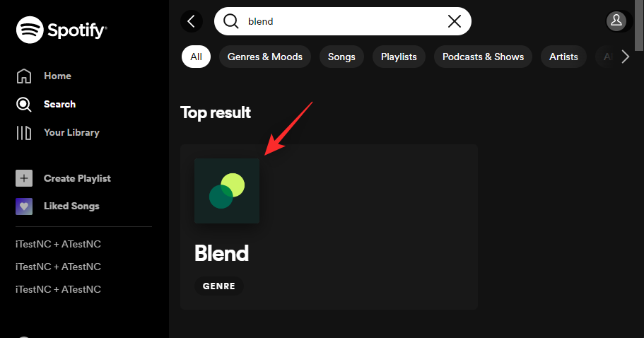
Task: Click the plus icon for Create Playlist
Action: coord(24,178)
